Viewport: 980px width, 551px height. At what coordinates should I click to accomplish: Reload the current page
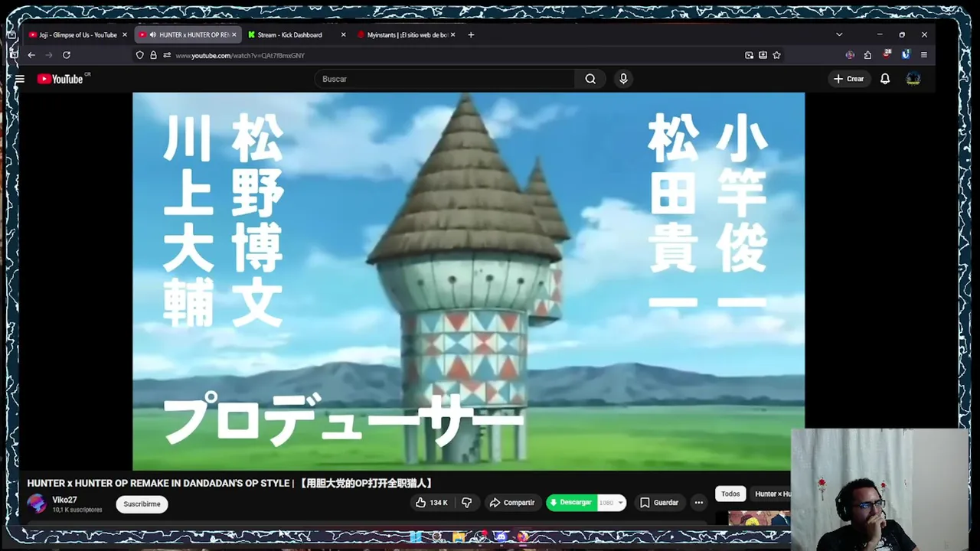67,55
